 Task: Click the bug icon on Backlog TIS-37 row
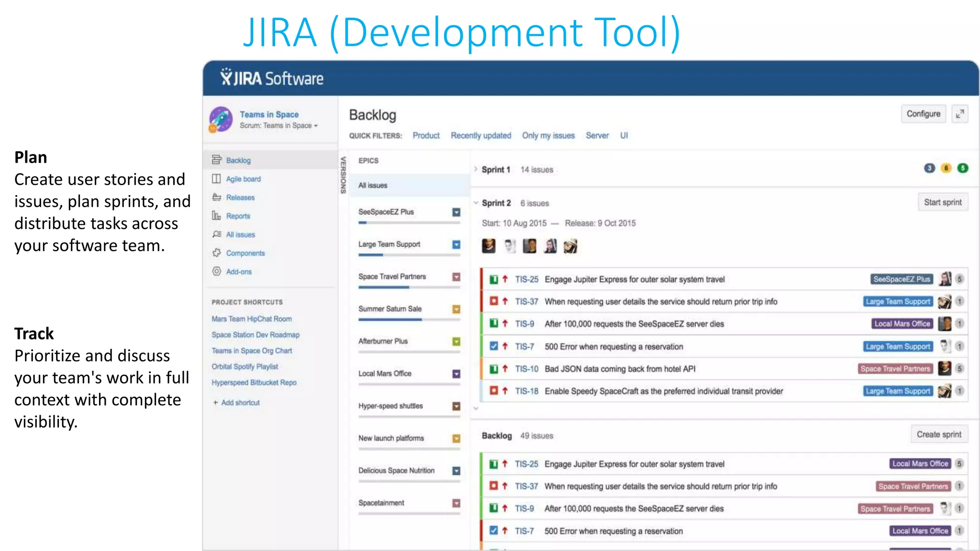(x=494, y=486)
